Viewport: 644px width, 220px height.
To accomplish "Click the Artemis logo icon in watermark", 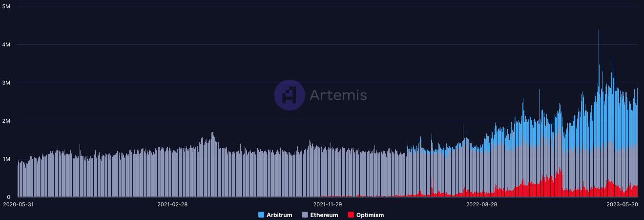I will (290, 95).
